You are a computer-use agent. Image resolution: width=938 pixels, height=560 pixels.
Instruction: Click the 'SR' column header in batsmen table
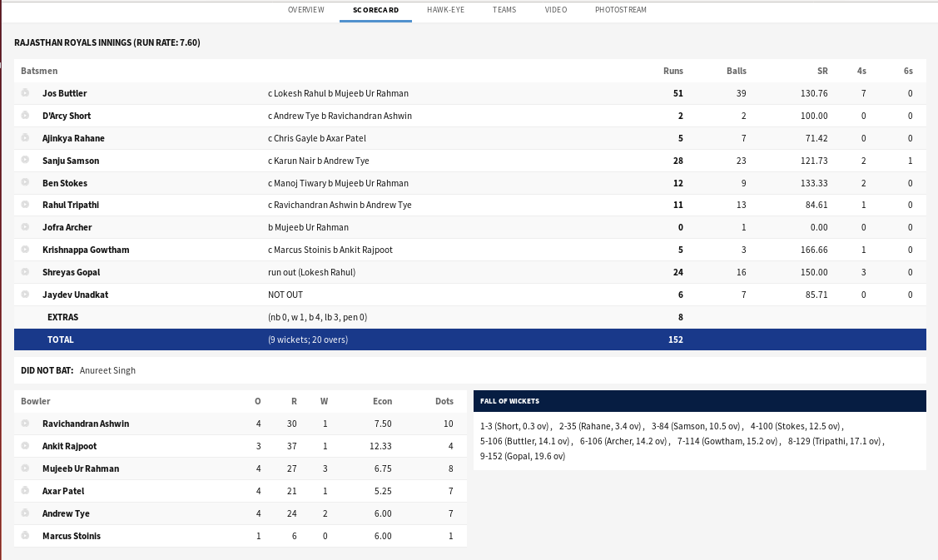coord(822,72)
